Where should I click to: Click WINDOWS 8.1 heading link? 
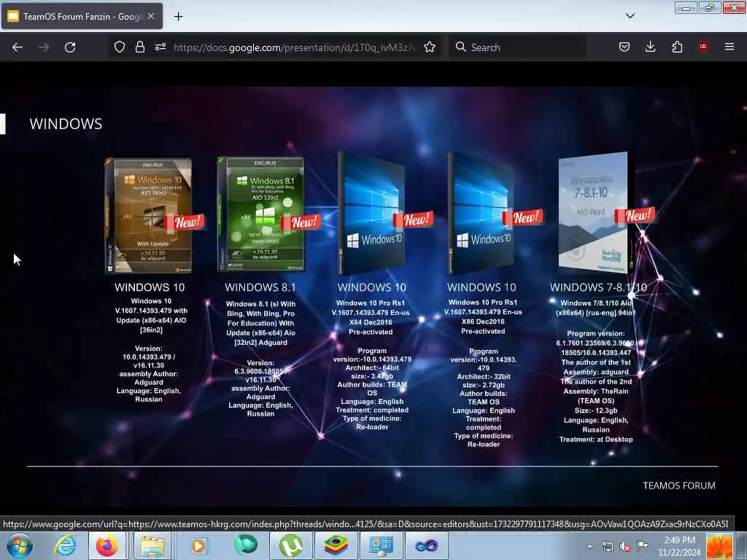point(260,287)
